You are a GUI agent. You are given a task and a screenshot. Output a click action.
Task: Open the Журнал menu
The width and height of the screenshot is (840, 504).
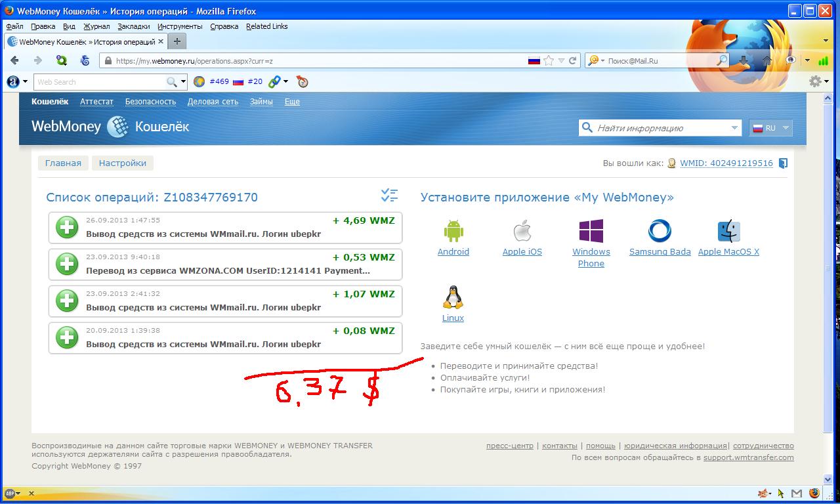pos(96,26)
